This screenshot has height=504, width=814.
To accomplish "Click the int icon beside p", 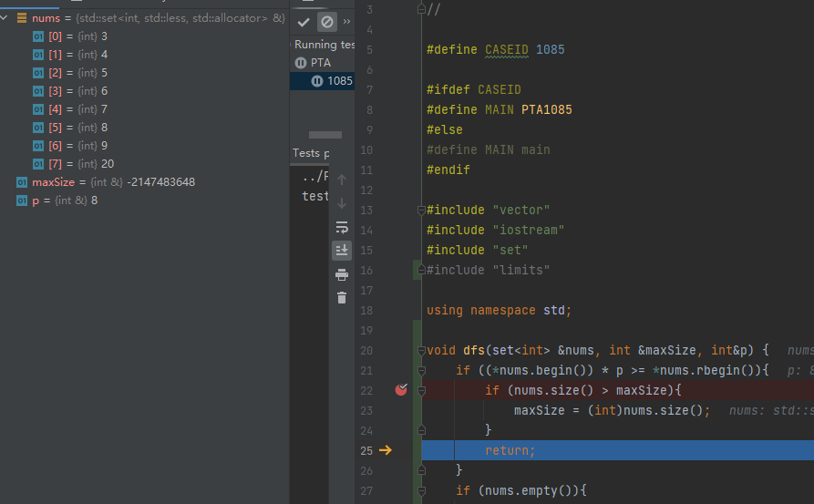I will coord(22,201).
